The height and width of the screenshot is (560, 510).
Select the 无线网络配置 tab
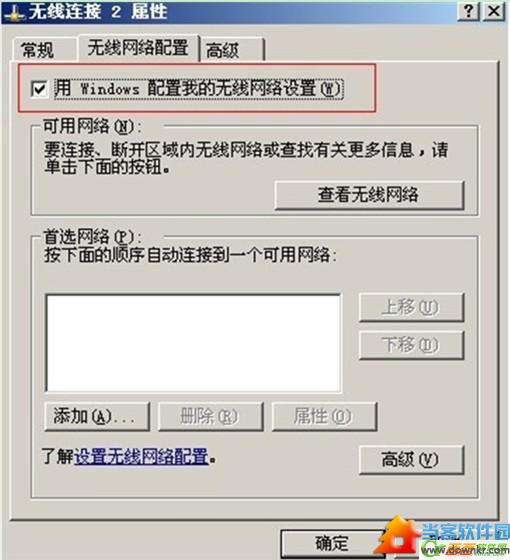click(138, 48)
